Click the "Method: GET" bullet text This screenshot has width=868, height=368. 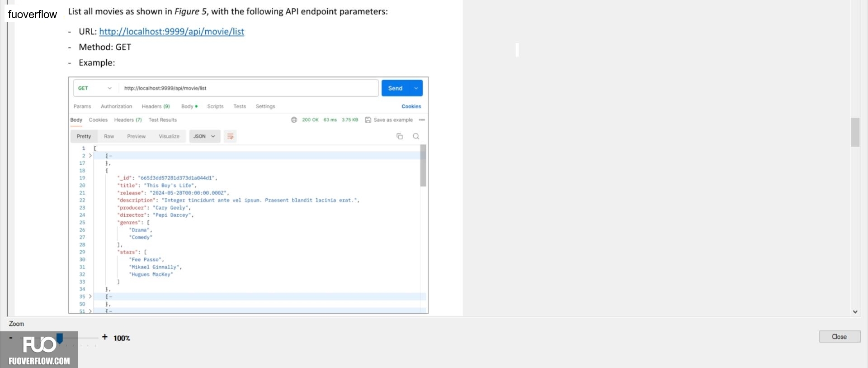click(x=105, y=47)
